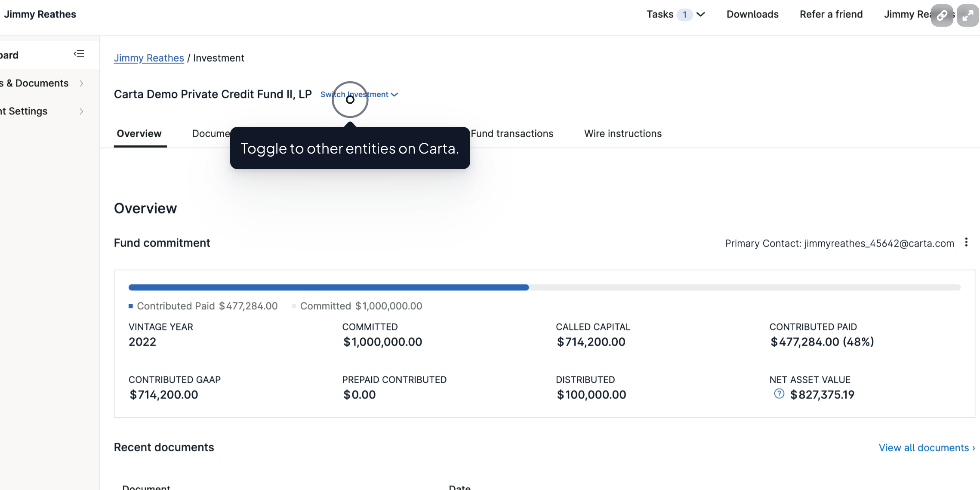Viewport: 980px width, 490px height.
Task: Switch to the Fund transactions tab
Action: (512, 134)
